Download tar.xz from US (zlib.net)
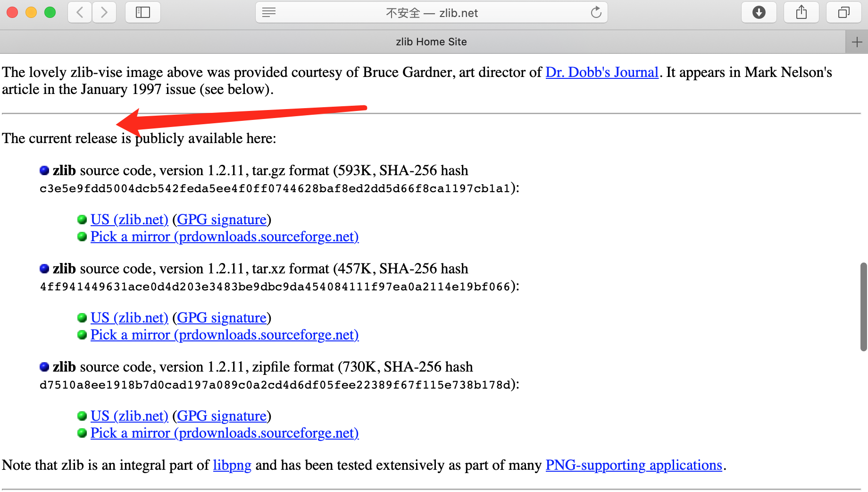Image resolution: width=868 pixels, height=492 pixels. point(129,318)
